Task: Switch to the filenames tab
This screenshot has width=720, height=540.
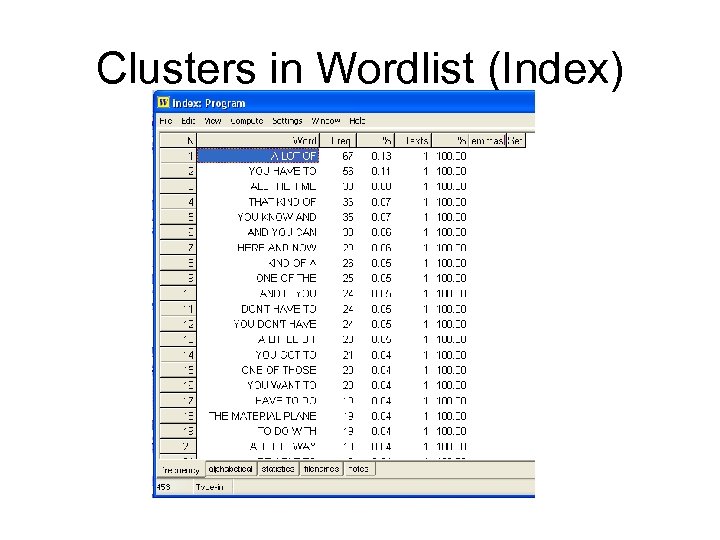Action: pos(321,469)
